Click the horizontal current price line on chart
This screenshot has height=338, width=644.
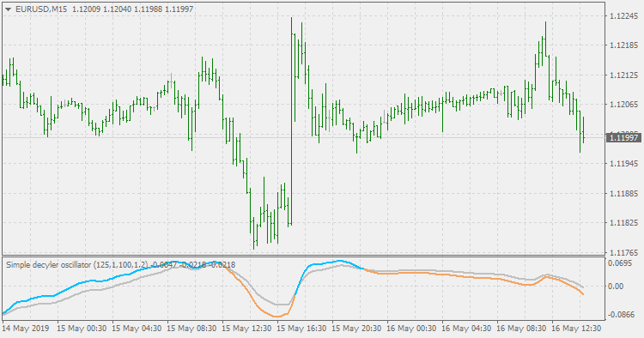(304, 138)
